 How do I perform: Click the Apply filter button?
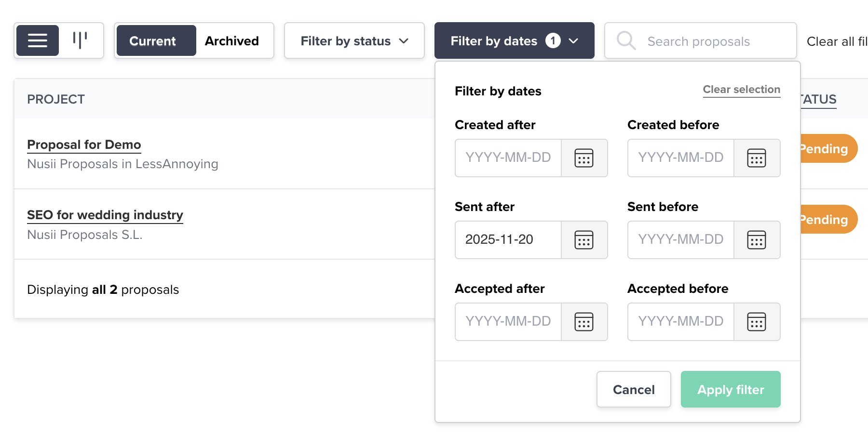(730, 389)
